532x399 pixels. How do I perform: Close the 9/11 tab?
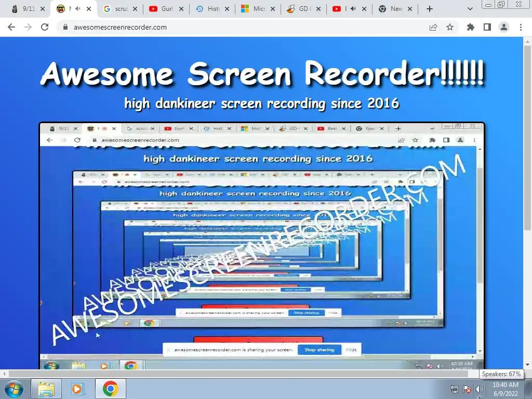[x=43, y=9]
